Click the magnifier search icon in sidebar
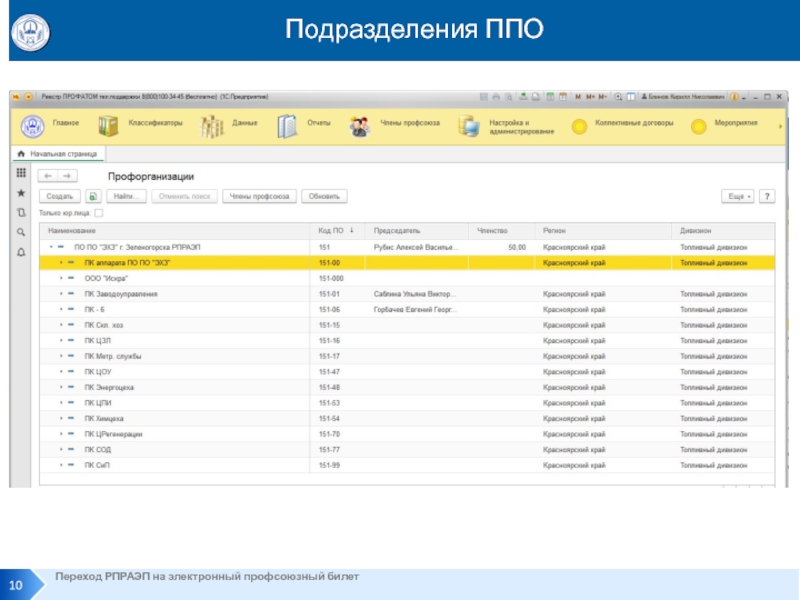800x600 pixels. 21,232
